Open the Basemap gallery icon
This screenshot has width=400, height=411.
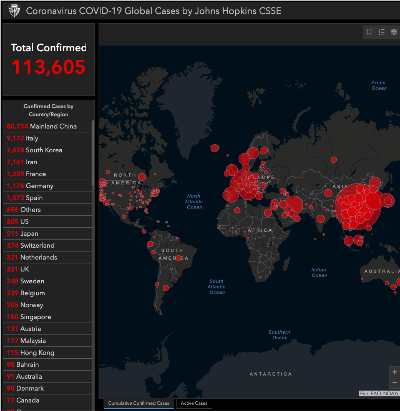click(x=394, y=32)
